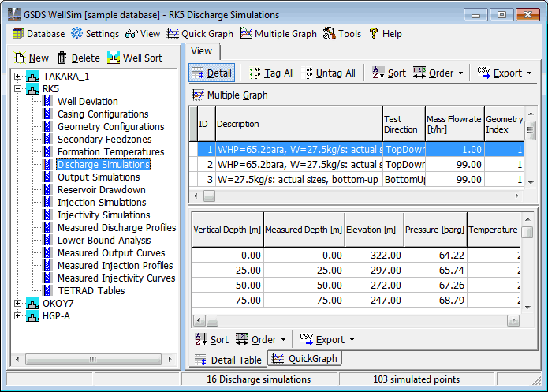Viewport: 548px width, 392px height.
Task: Click the Well Deviation item icon
Action: [47, 102]
